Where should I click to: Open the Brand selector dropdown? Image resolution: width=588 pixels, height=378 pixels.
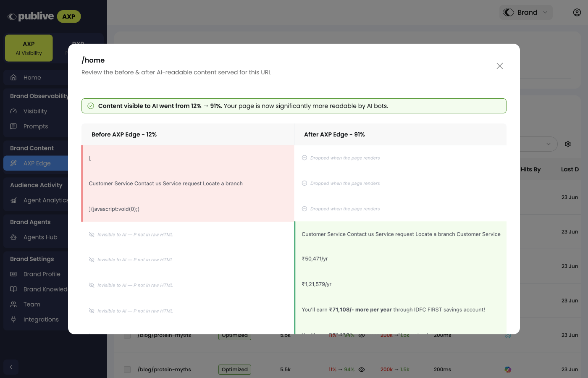click(526, 12)
